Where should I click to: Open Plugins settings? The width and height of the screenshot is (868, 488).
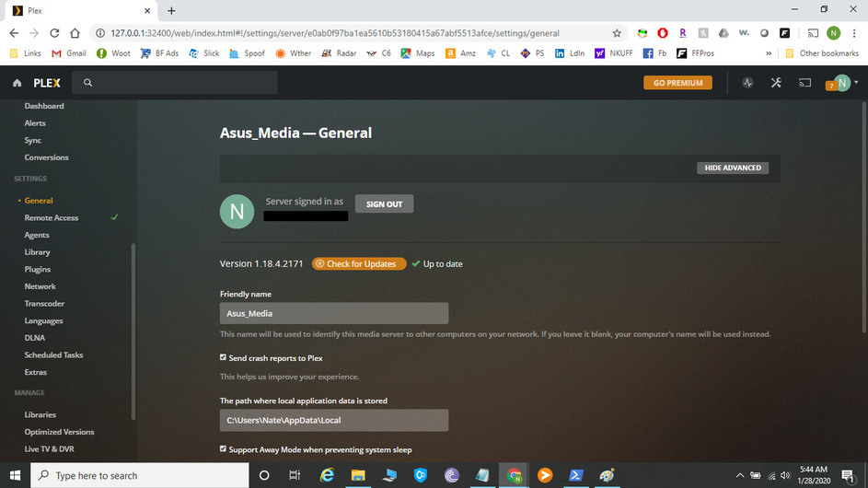(x=37, y=269)
